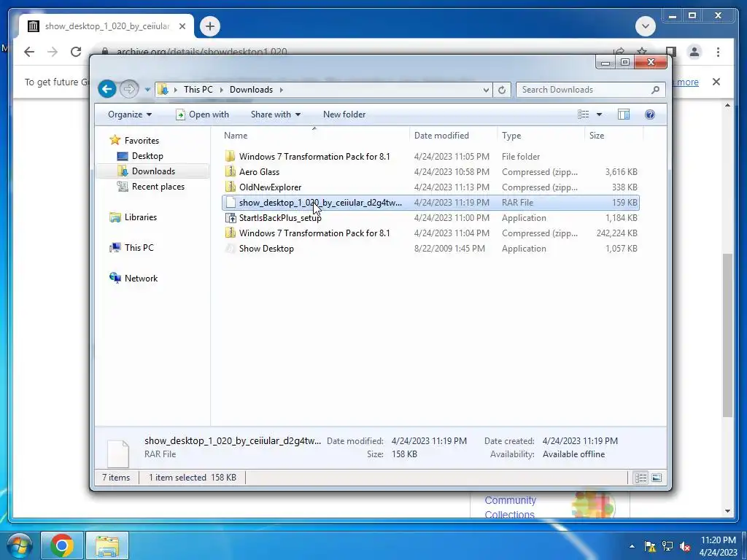The image size is (747, 560).
Task: Click This PC in the address breadcrumb
Action: point(198,90)
